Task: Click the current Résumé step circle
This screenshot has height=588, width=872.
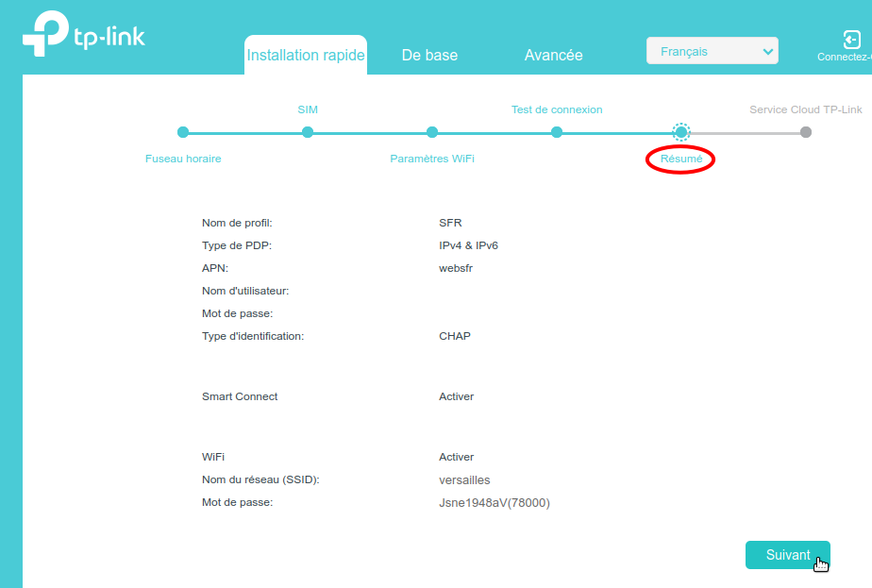Action: click(681, 132)
